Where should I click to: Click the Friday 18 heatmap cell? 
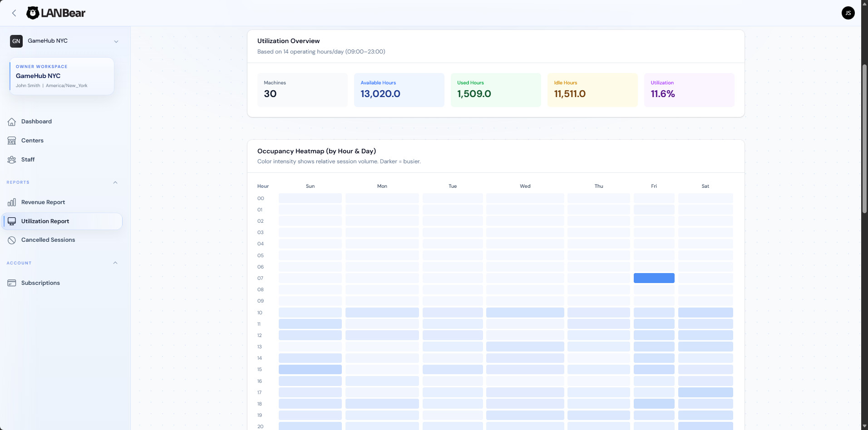[654, 404]
